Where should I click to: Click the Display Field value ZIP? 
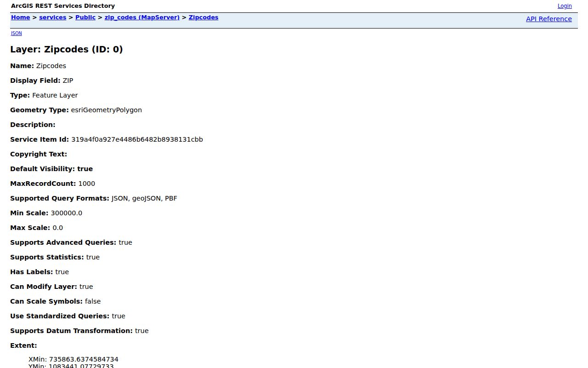[68, 80]
